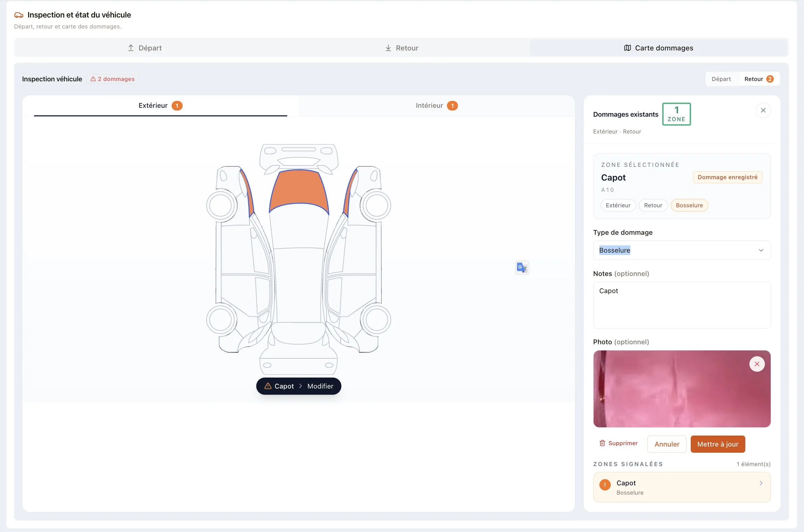
Task: Click the 2 dommages warning badge
Action: coord(113,79)
